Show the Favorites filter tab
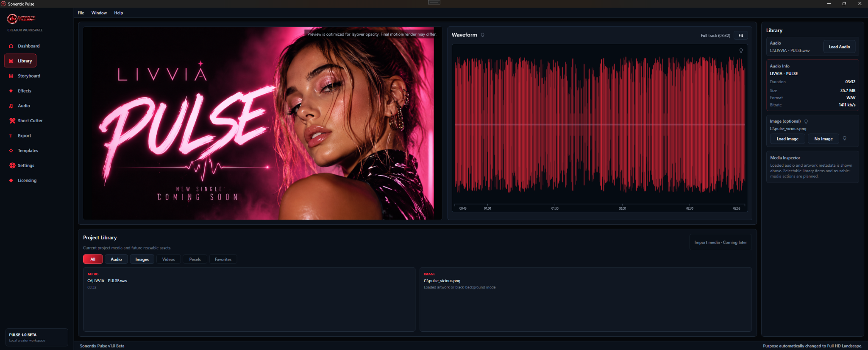 point(223,259)
